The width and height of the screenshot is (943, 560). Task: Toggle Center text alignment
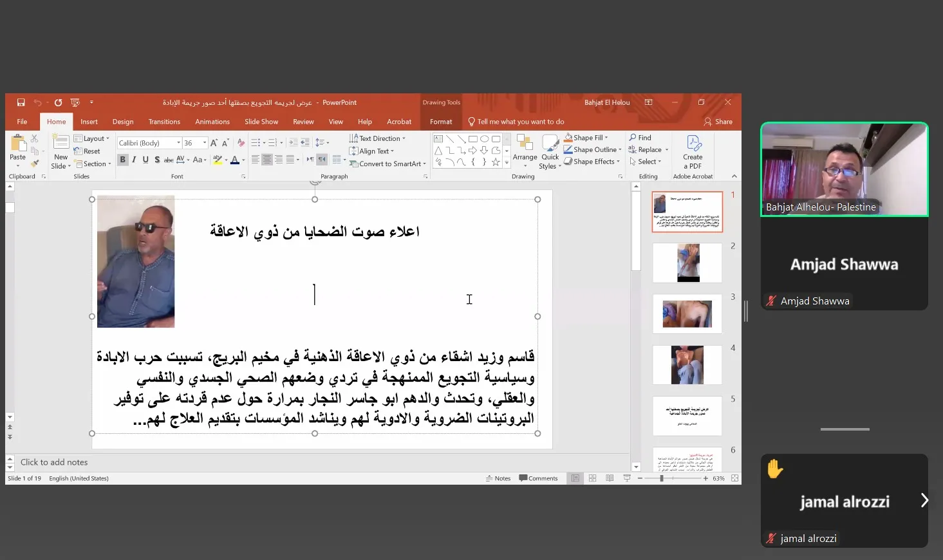coord(266,160)
